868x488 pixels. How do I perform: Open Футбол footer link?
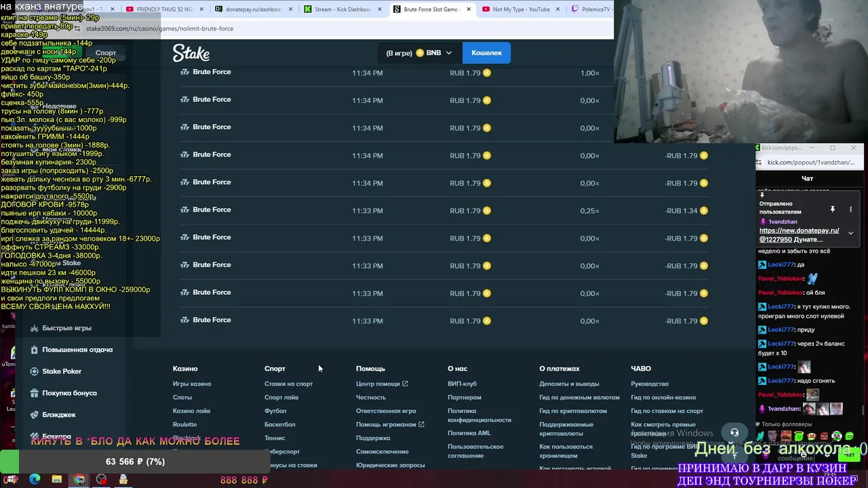pos(275,411)
